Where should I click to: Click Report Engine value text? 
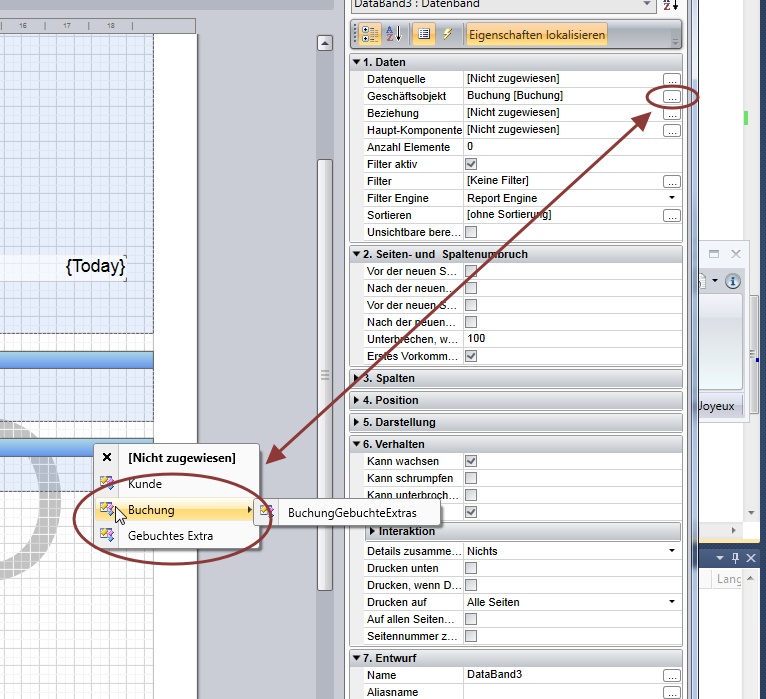[502, 198]
